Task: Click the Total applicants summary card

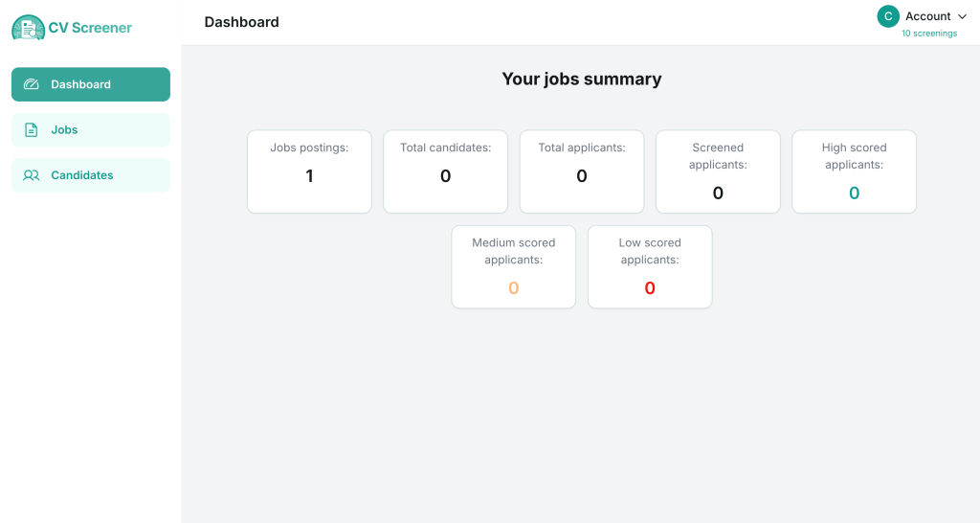Action: [581, 171]
